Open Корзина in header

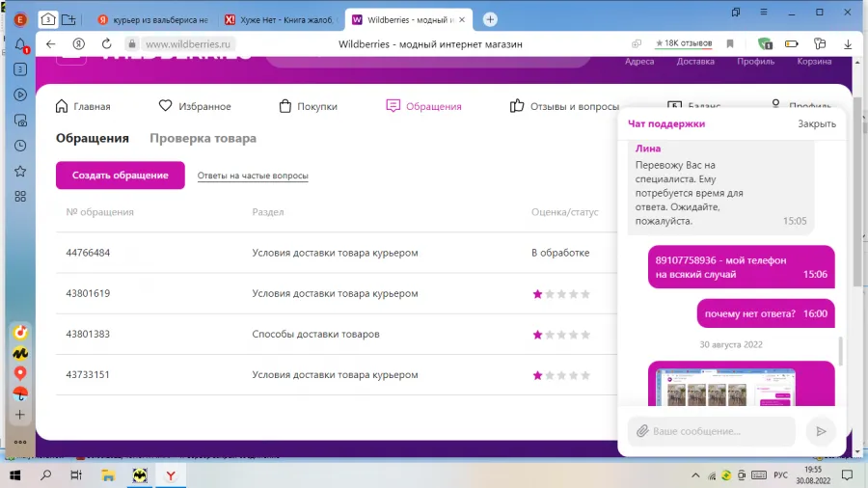coord(814,62)
